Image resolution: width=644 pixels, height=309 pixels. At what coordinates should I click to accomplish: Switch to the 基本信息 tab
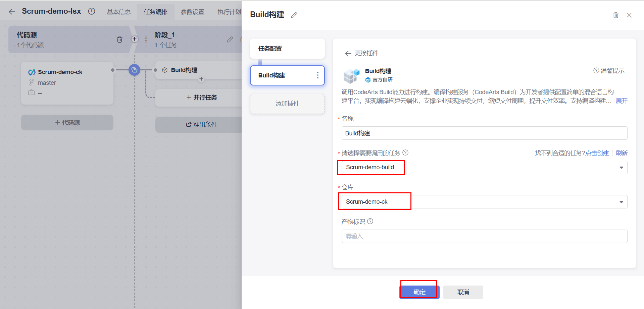point(119,12)
